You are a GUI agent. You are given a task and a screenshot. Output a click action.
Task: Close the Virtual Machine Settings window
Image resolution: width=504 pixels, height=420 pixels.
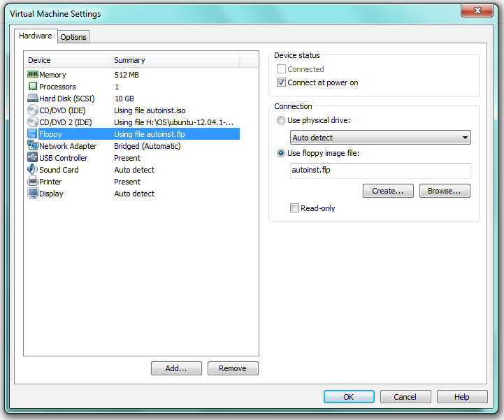pos(477,10)
